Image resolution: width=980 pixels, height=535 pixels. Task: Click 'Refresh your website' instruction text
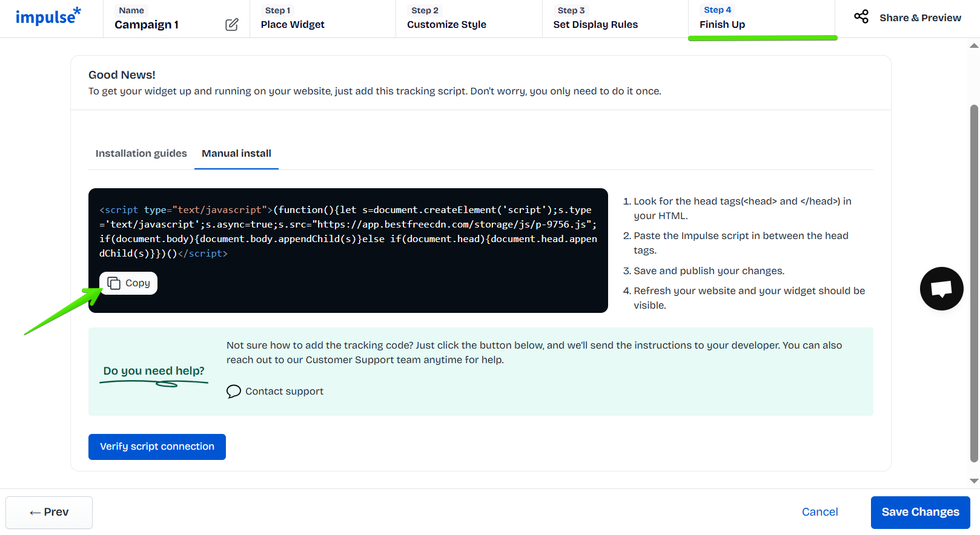click(749, 298)
